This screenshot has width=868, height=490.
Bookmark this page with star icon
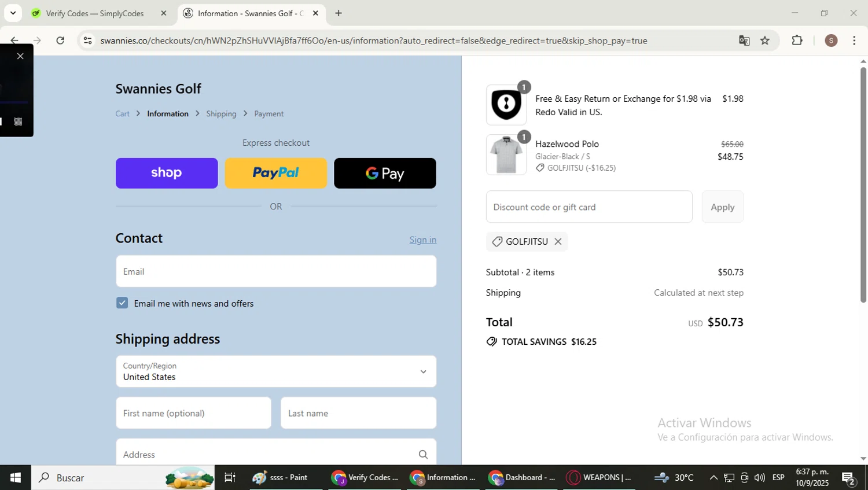[765, 40]
